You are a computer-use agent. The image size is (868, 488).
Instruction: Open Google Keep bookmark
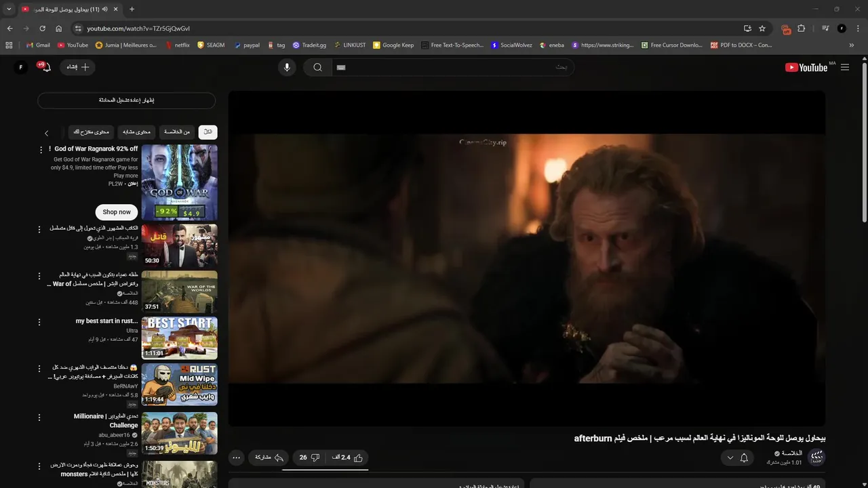(393, 45)
